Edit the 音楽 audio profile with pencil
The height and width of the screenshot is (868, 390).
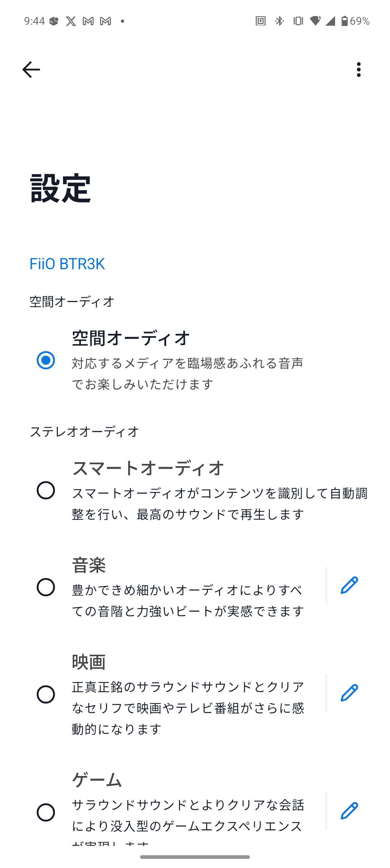coord(349,585)
